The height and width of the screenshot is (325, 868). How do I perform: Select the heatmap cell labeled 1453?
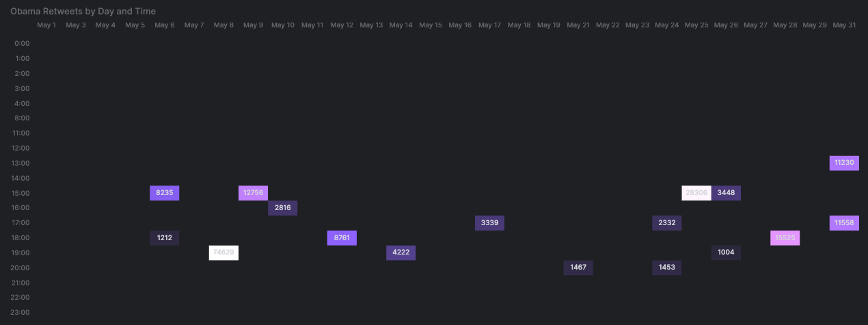[x=666, y=268]
